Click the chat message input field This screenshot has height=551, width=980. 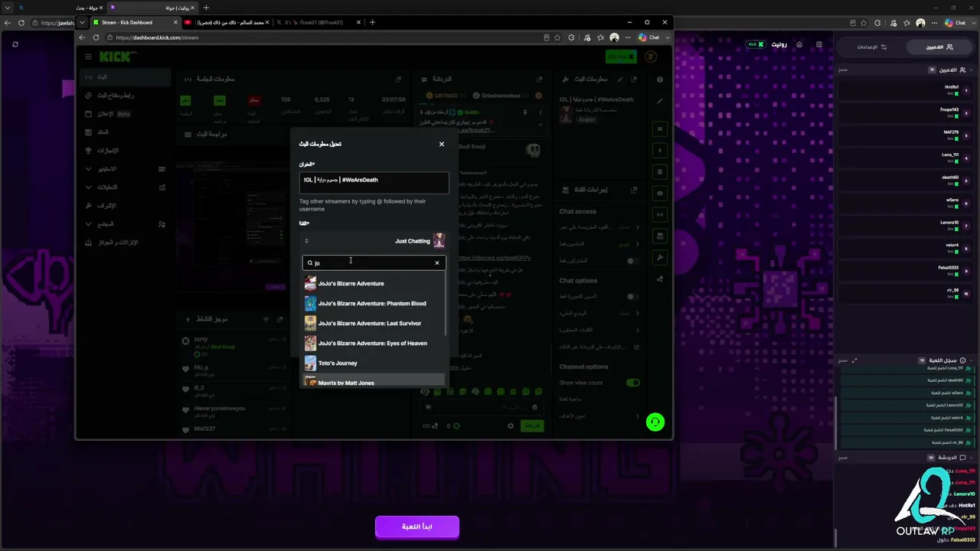point(482,407)
